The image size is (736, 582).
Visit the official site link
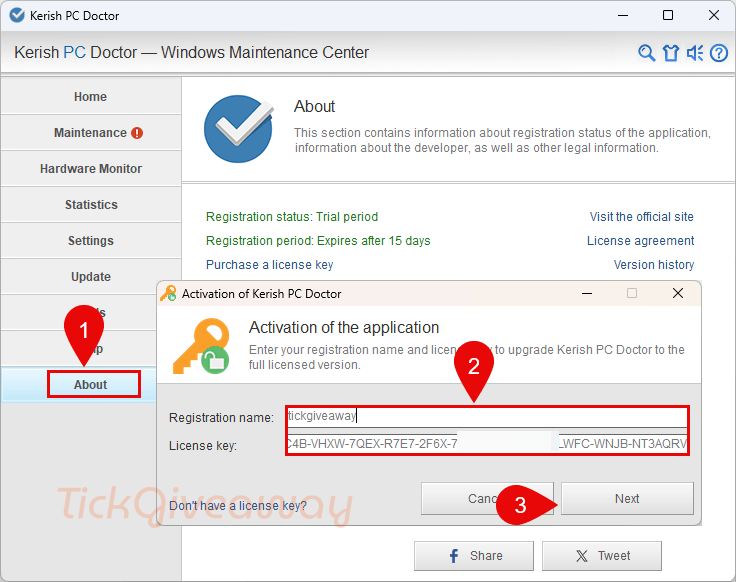click(641, 216)
